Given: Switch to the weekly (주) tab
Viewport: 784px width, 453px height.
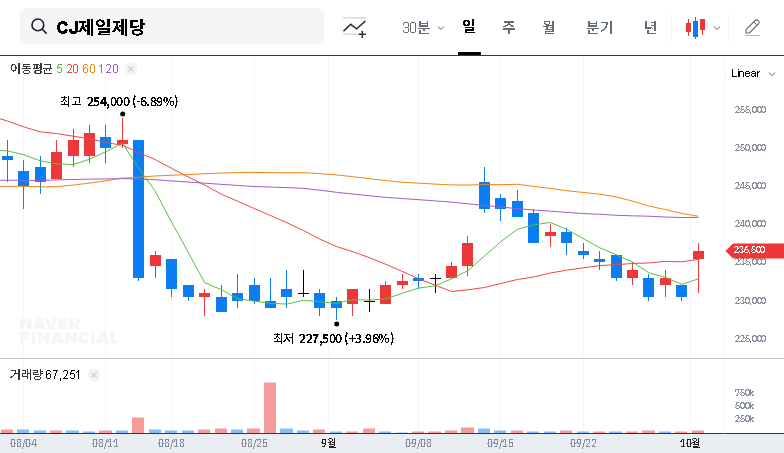Looking at the screenshot, I should click(508, 27).
